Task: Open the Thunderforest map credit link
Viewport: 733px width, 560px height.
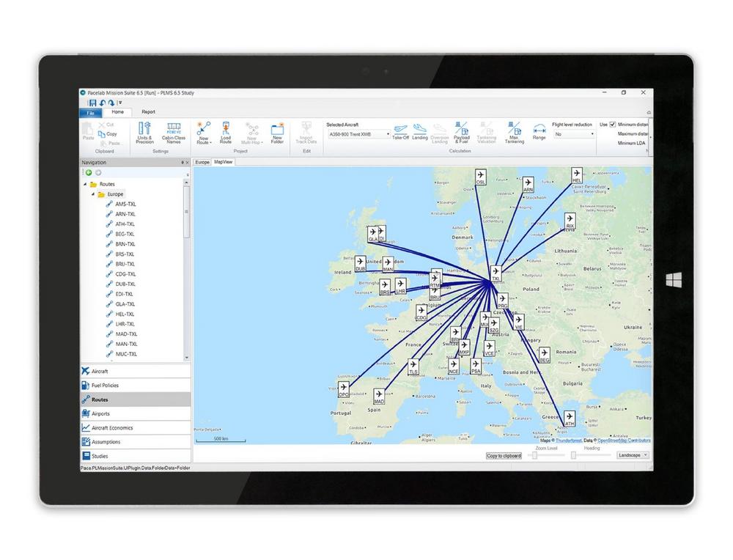Action: [x=569, y=441]
